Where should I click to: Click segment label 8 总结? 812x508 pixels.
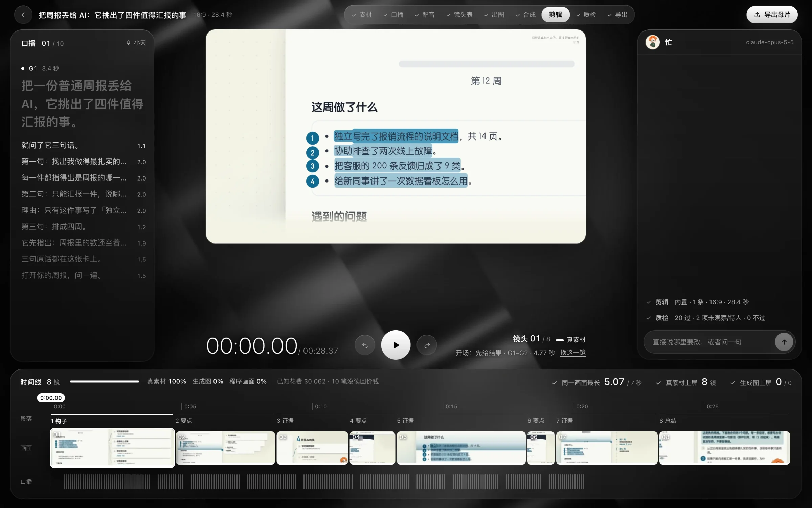(668, 421)
